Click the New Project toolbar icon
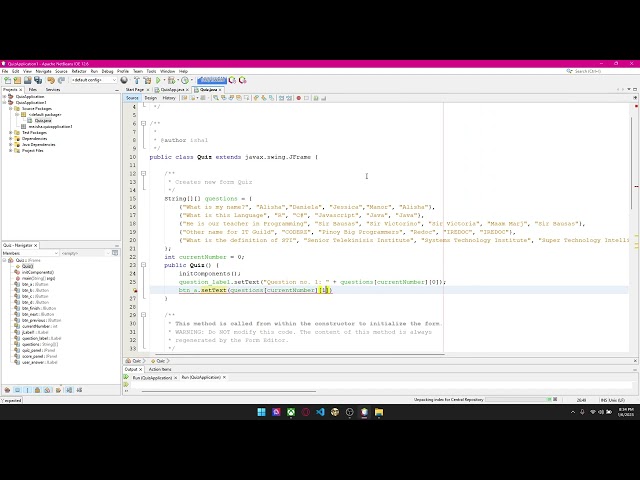Image resolution: width=640 pixels, height=480 pixels. tap(18, 80)
